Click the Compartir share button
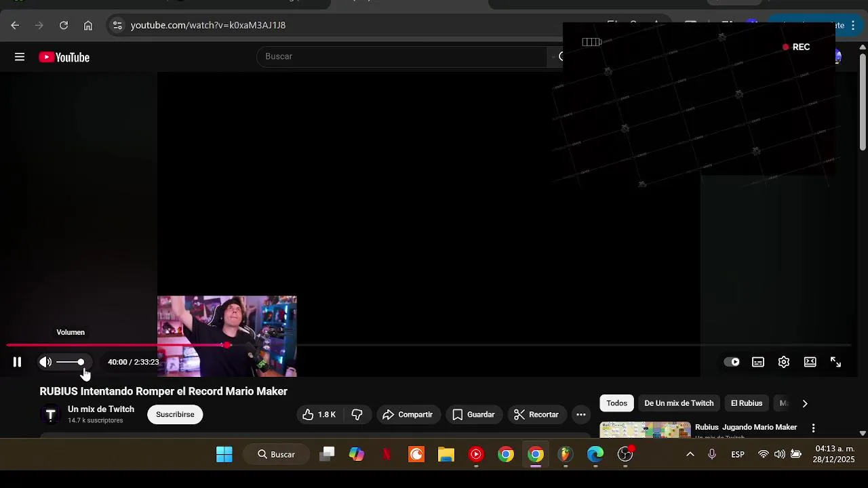 [408, 414]
